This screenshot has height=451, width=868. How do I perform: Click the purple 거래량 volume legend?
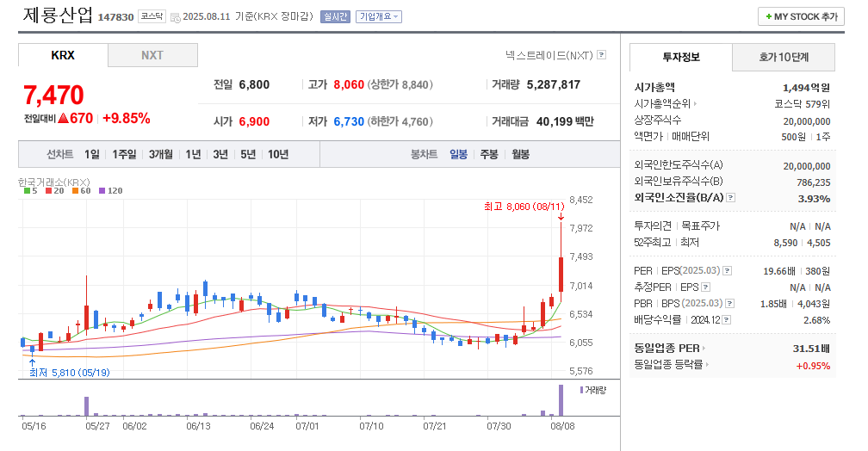592,390
